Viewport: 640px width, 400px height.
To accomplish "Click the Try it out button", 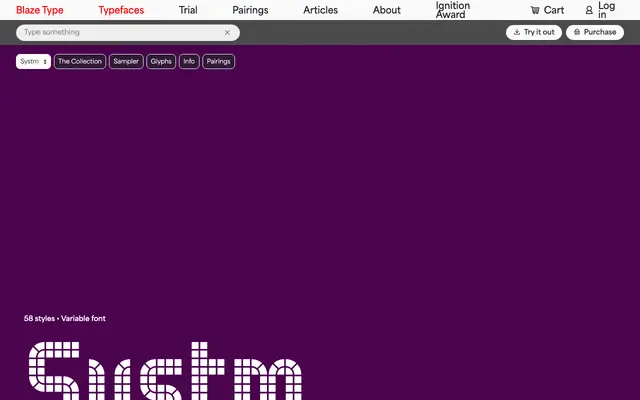I will (x=534, y=32).
